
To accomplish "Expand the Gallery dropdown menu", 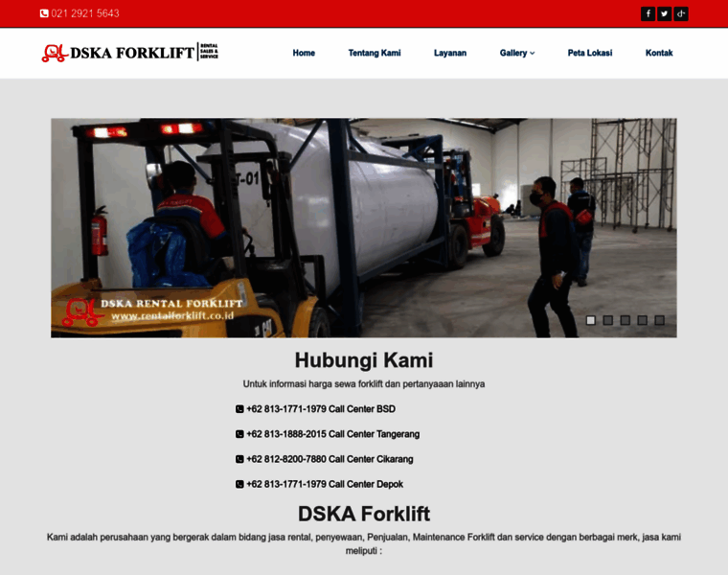I will (x=516, y=53).
